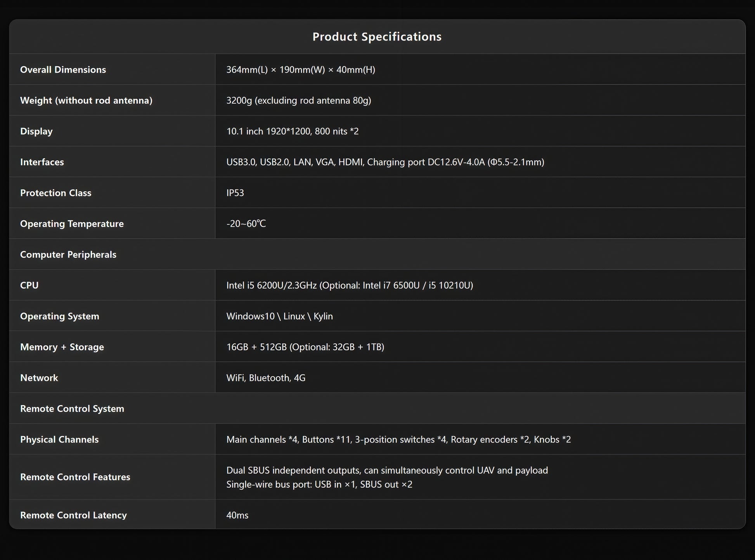Select the Physical Channels row label
The height and width of the screenshot is (560, 755).
[59, 439]
